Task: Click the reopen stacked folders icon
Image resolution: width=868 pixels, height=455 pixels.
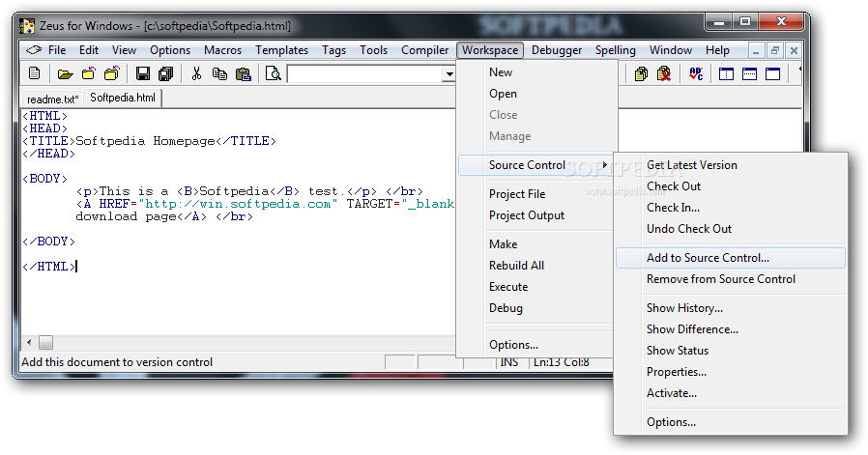Action: [x=112, y=73]
